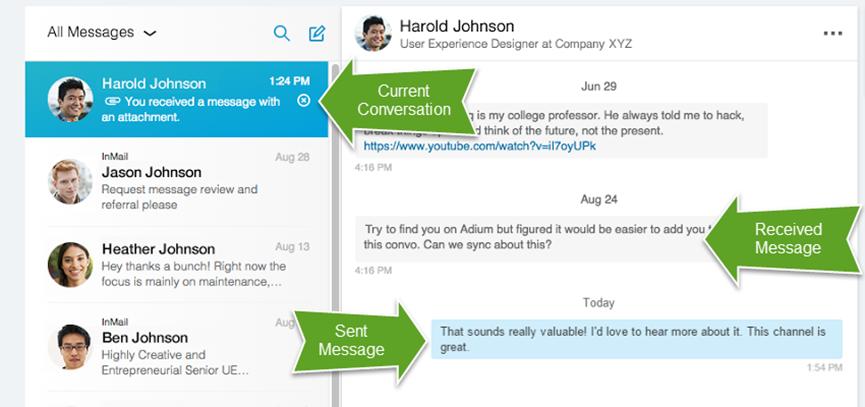865x407 pixels.
Task: Open Ben Johnson's InMail conversation
Action: [190, 346]
